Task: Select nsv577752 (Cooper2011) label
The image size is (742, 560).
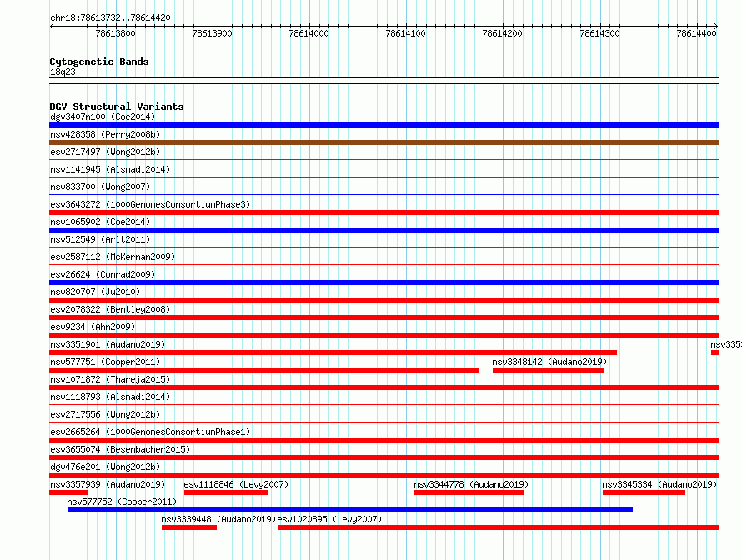Action: click(122, 502)
